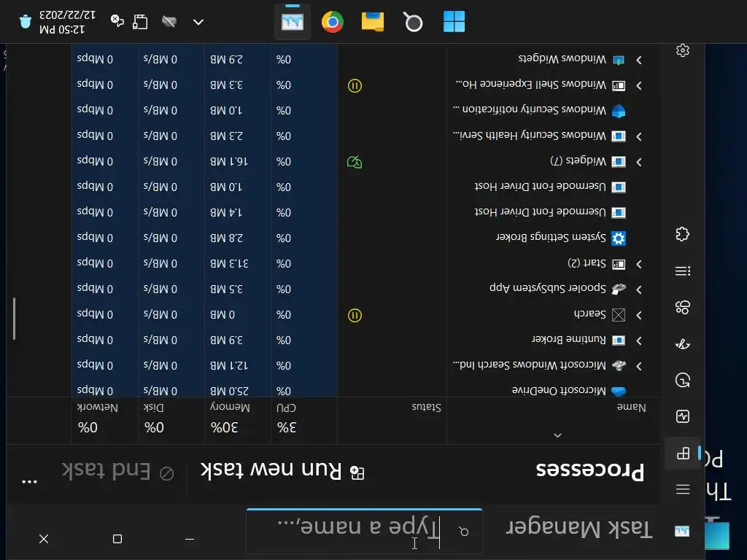The width and height of the screenshot is (747, 560).
Task: Open Task Manager Settings gear icon
Action: pos(683,50)
